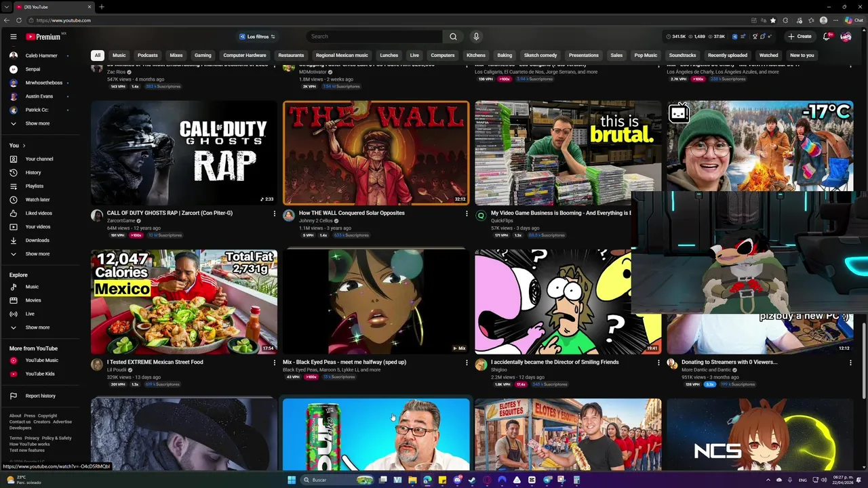Open Copilot Chat in browser toolbar
868x488 pixels.
[x=854, y=20]
